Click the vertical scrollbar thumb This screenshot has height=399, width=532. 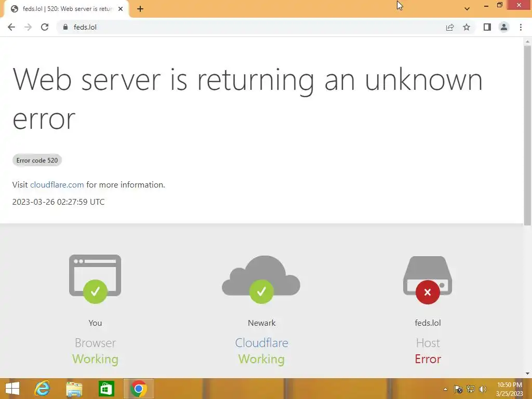pos(527,136)
